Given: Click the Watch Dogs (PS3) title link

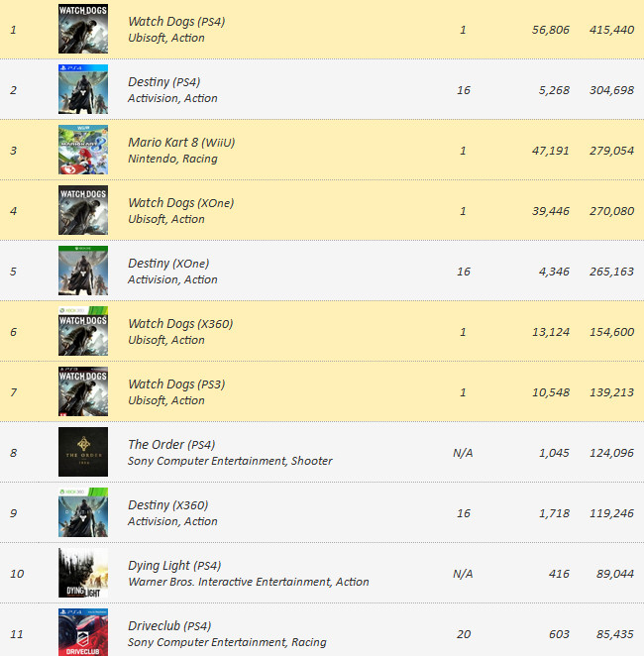Looking at the screenshot, I should (176, 384).
